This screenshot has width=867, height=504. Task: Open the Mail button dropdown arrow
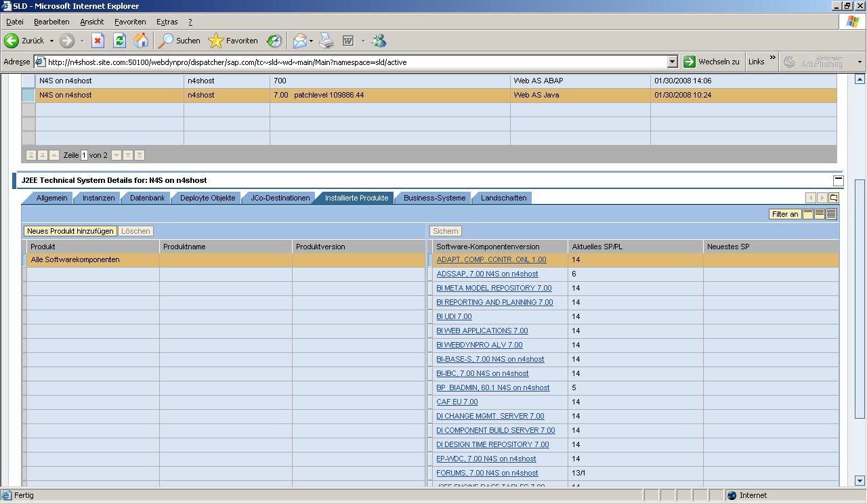(311, 41)
